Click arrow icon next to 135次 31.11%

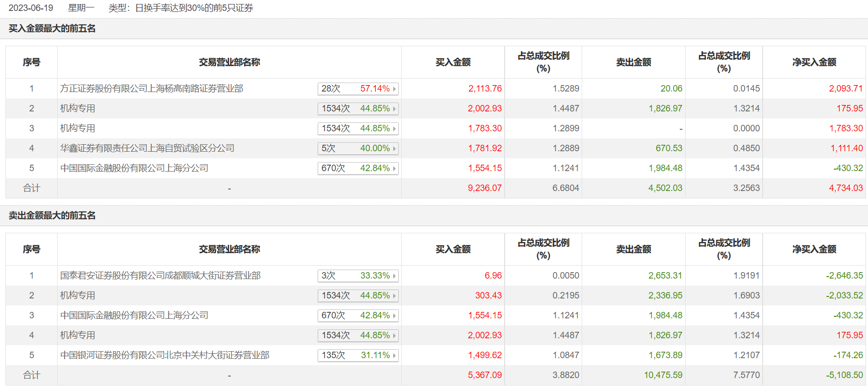(x=394, y=356)
